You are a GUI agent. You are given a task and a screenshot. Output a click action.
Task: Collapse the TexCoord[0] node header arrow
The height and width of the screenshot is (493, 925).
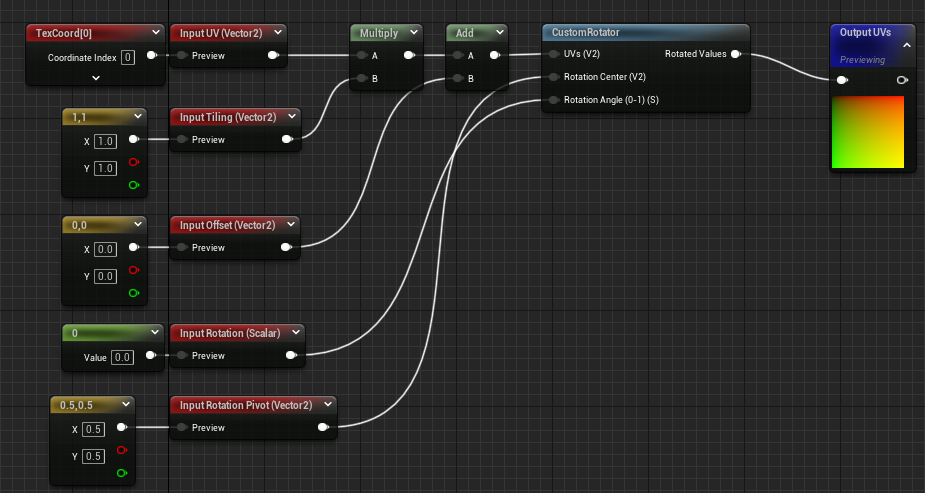pos(153,33)
